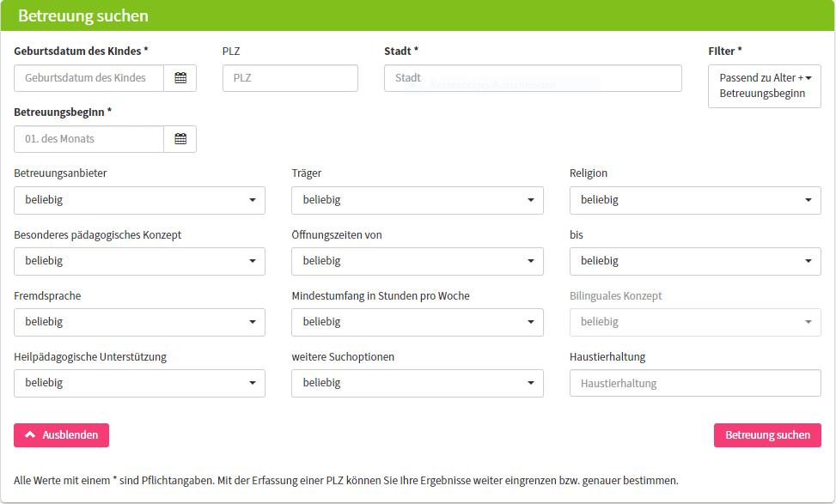Image resolution: width=836 pixels, height=504 pixels.
Task: Open Mindestumfang in Stunden pro Woche dropdown
Action: pos(417,322)
